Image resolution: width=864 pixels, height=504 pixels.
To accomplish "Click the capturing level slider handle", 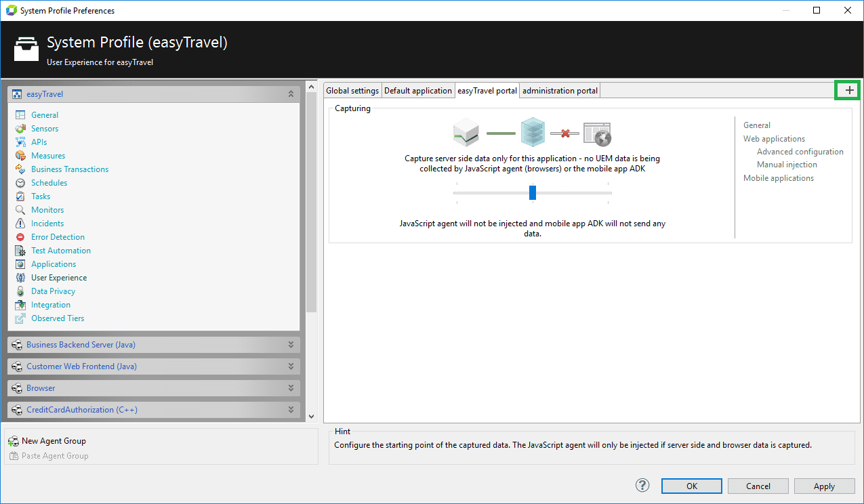I will pyautogui.click(x=533, y=192).
